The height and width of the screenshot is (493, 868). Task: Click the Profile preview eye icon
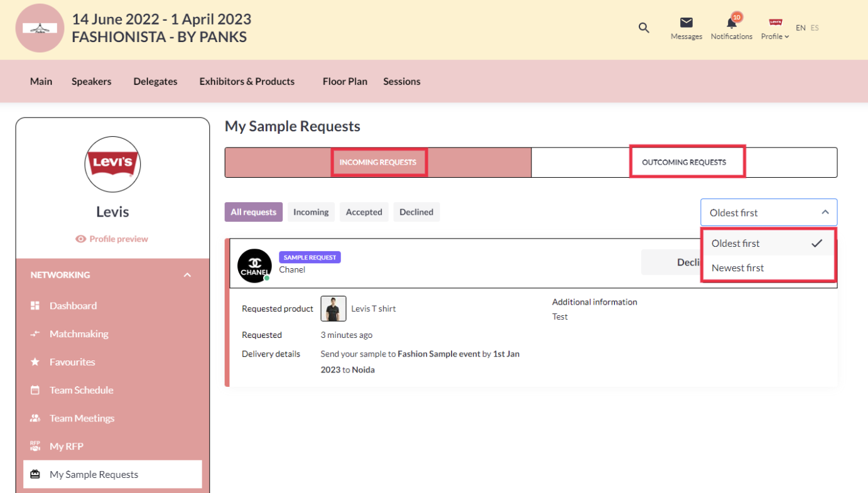pyautogui.click(x=80, y=239)
